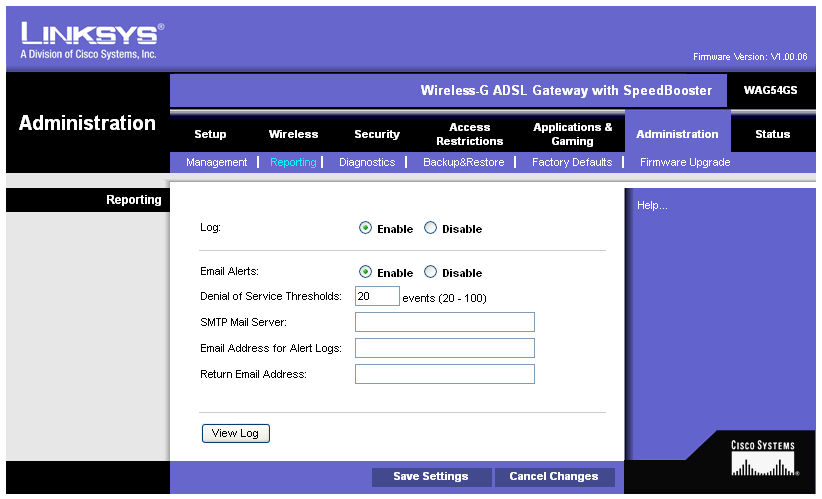
Task: Click the Reporting section heading in the sidebar
Action: (x=134, y=200)
